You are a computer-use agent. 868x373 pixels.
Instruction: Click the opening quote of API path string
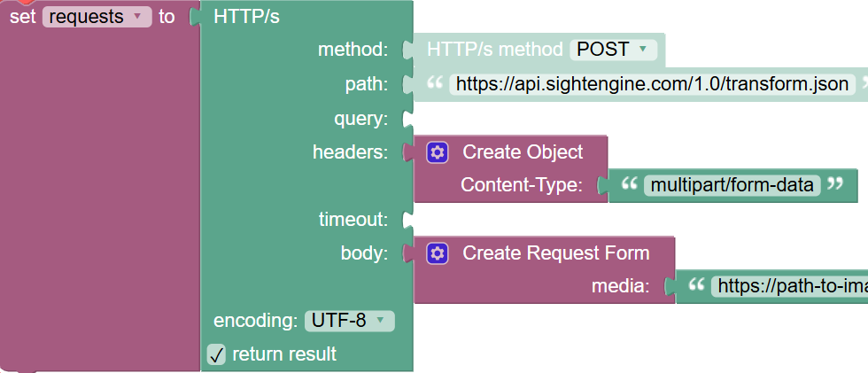[x=434, y=84]
